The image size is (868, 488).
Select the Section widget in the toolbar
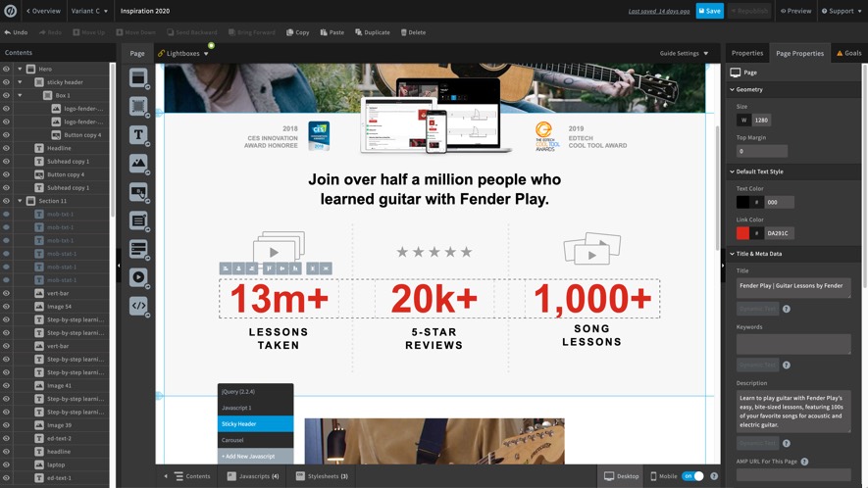(x=138, y=77)
